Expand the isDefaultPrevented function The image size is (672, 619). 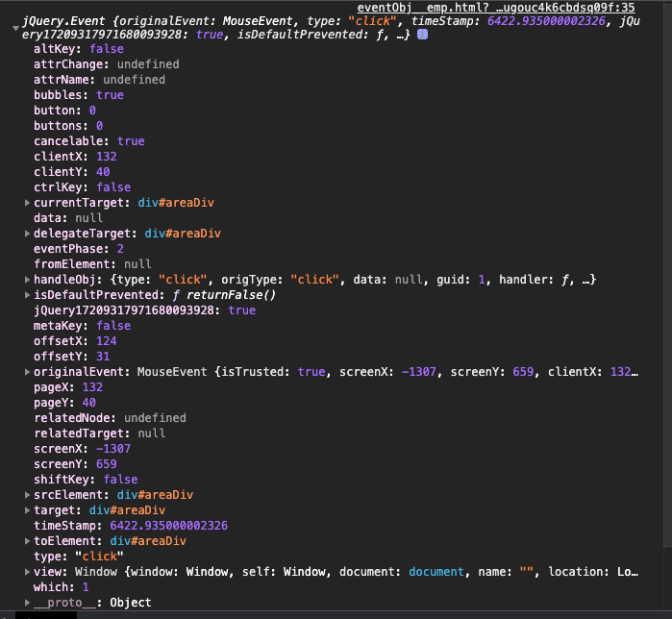pos(27,295)
